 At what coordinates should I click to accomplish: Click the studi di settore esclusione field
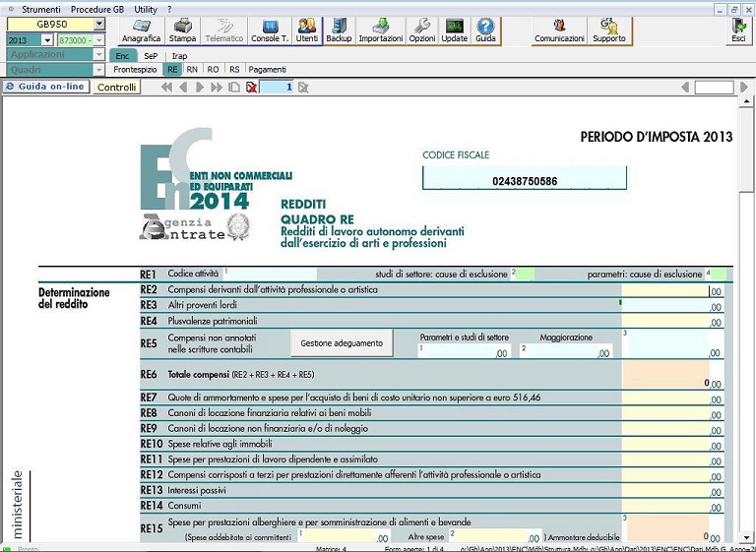coord(524,275)
